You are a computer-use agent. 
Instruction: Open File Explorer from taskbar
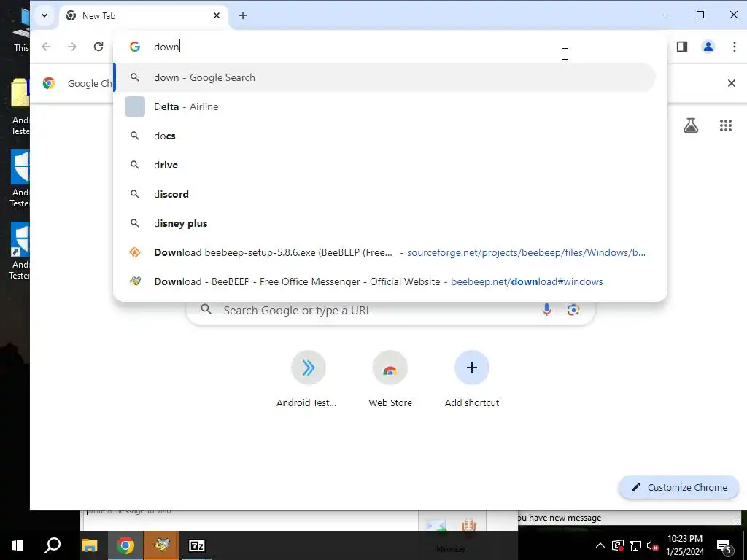[x=89, y=545]
